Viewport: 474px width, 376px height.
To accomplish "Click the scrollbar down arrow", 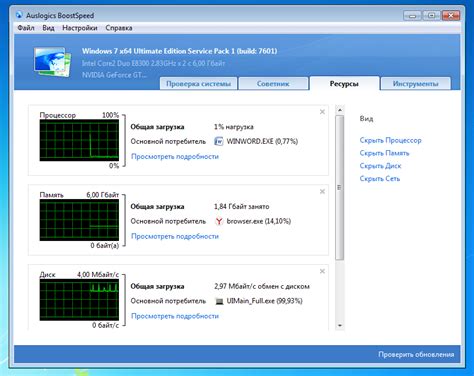I will 340,326.
